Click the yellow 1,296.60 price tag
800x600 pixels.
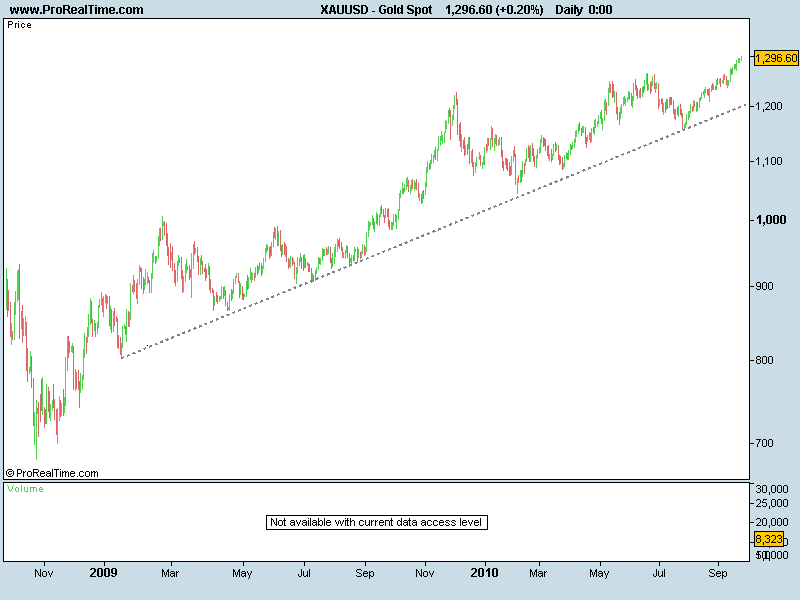pyautogui.click(x=776, y=58)
